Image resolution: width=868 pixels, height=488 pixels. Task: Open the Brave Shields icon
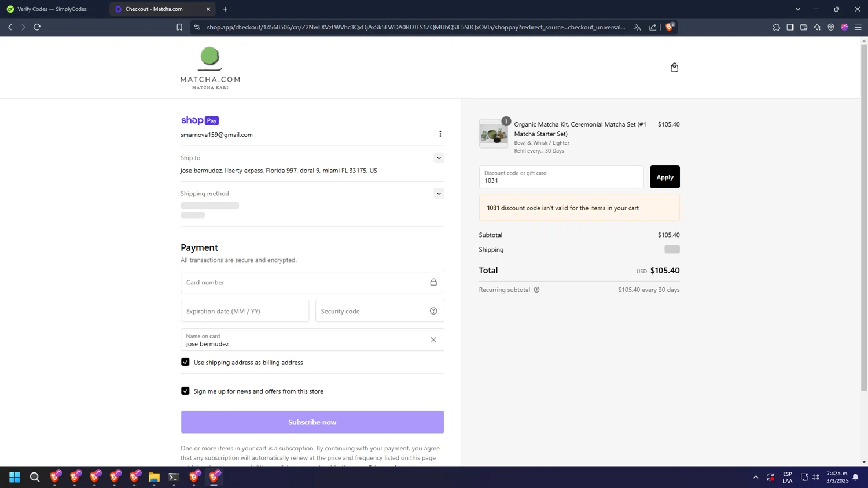pyautogui.click(x=670, y=27)
